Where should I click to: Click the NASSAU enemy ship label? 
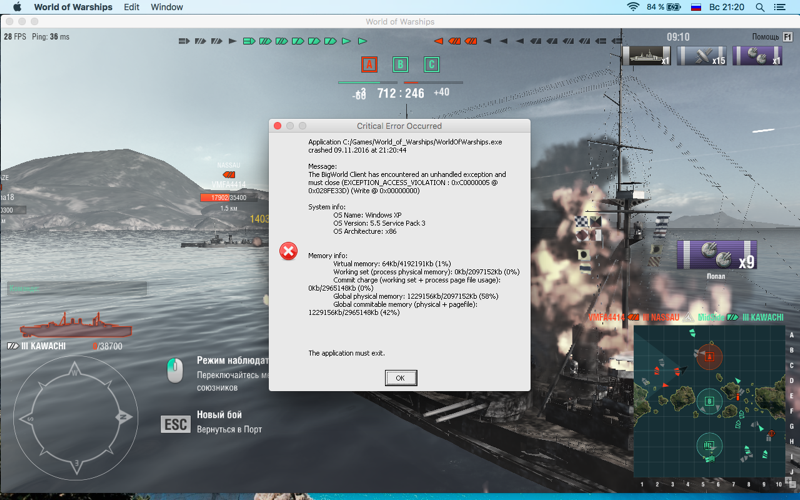(x=228, y=165)
